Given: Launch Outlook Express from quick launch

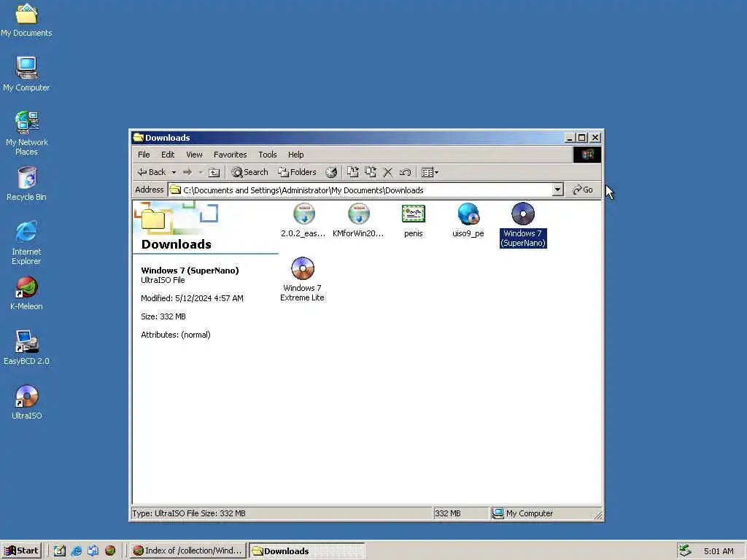Looking at the screenshot, I should tap(93, 551).
